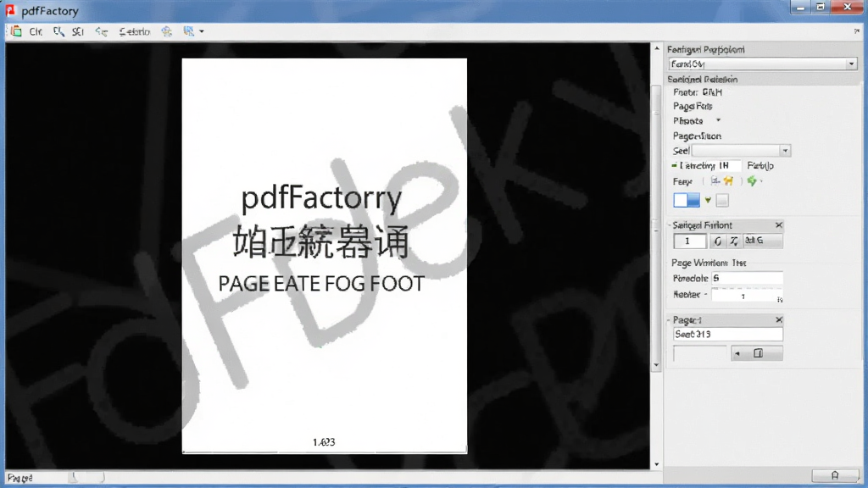Click the green arrows toolbar icon
868x488 pixels.
(x=102, y=31)
